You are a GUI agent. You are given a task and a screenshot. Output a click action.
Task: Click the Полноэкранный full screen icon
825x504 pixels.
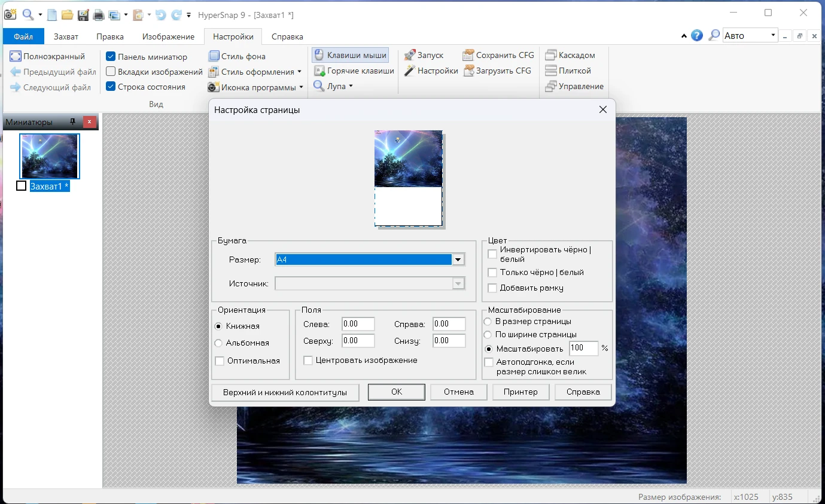click(x=16, y=56)
